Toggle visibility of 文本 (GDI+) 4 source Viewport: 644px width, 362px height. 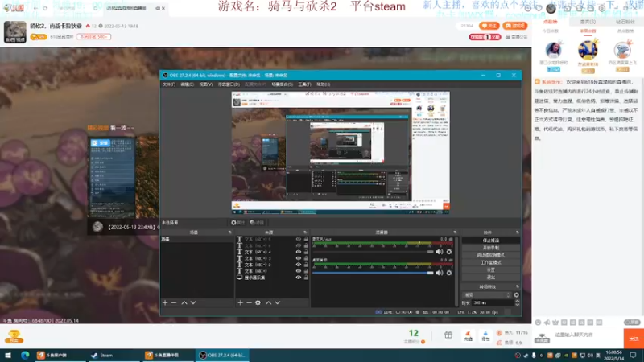pos(299,252)
